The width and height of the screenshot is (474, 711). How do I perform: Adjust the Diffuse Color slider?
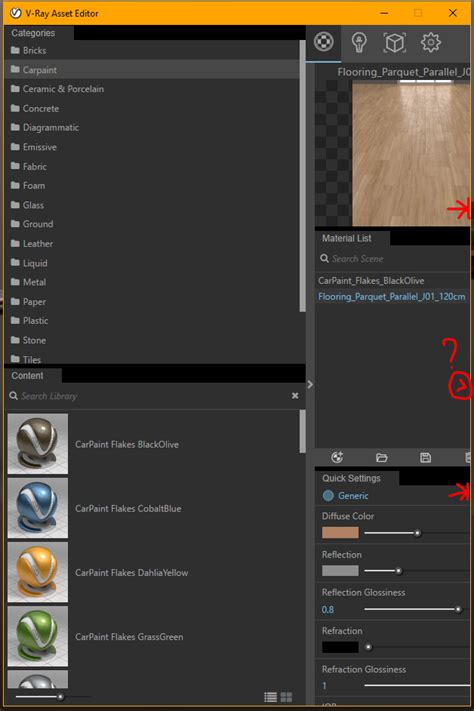[x=417, y=533]
